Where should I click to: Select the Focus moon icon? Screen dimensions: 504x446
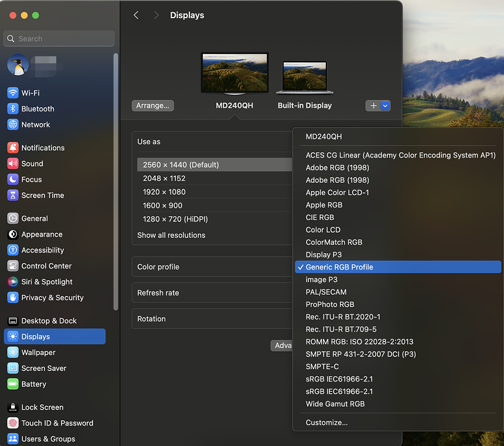[x=13, y=179]
